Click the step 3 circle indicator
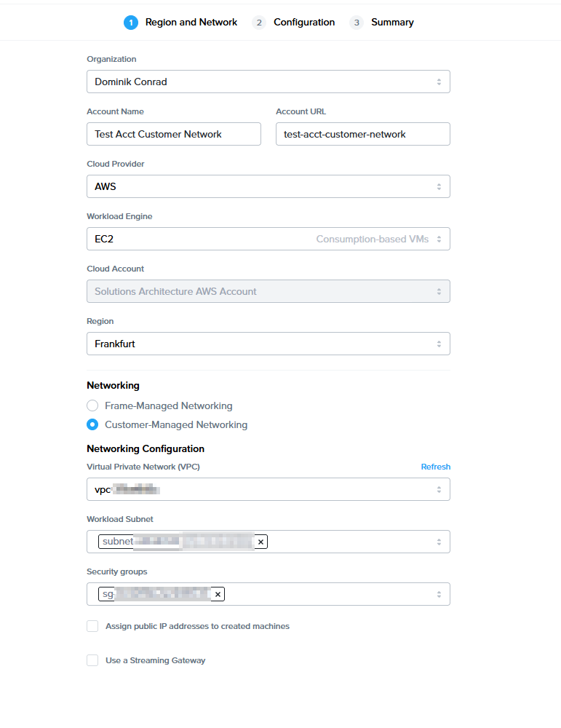The width and height of the screenshot is (561, 728). coord(357,23)
